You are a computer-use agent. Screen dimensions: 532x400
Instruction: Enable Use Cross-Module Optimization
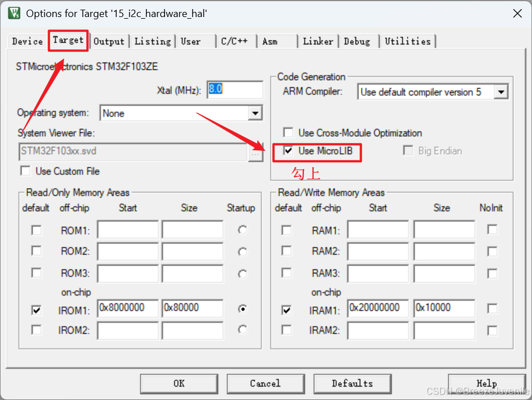288,132
